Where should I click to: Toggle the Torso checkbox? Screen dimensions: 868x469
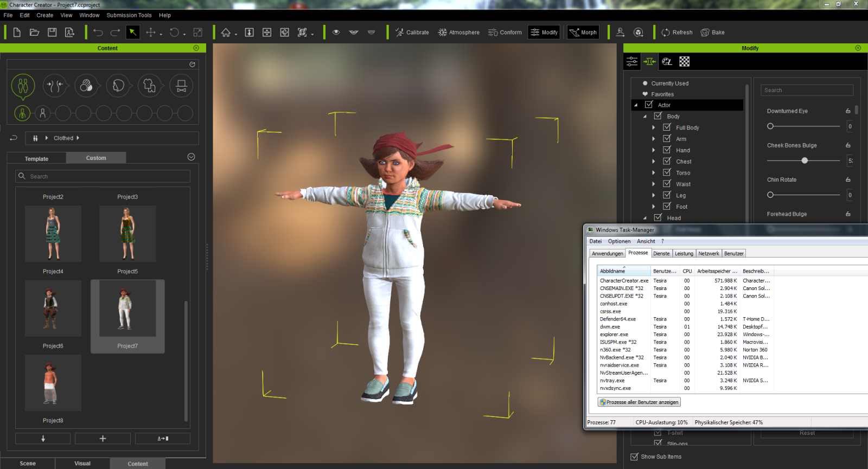pos(667,172)
